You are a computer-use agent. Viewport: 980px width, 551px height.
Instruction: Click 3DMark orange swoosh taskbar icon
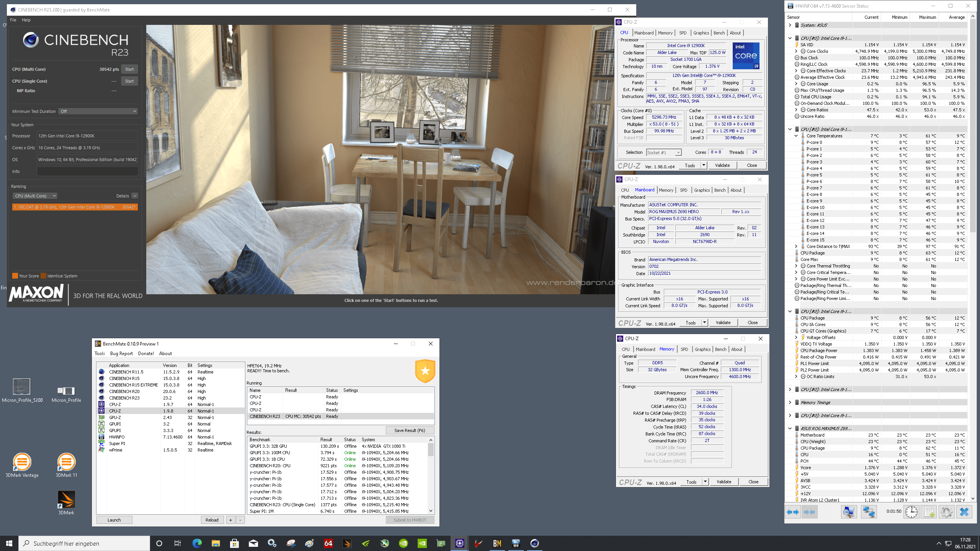coord(347,543)
